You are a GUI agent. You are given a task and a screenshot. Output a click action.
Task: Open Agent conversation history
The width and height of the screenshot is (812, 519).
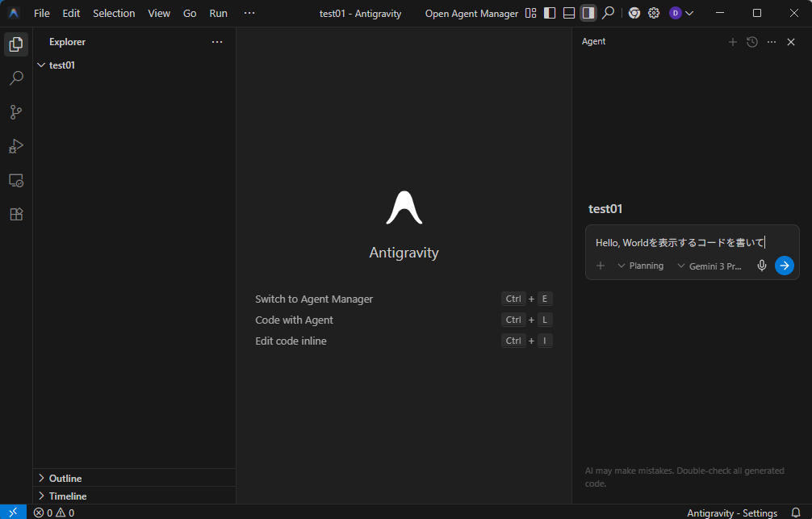[x=752, y=42]
